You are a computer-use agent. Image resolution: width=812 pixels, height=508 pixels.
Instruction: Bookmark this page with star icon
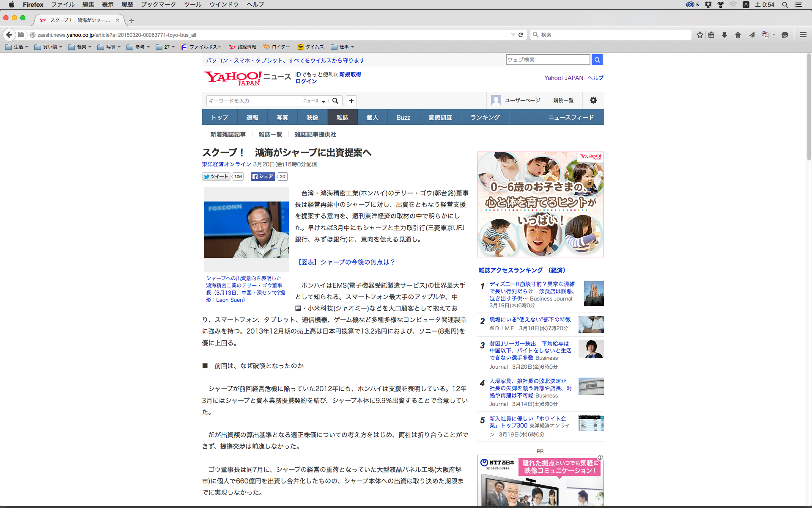(700, 35)
